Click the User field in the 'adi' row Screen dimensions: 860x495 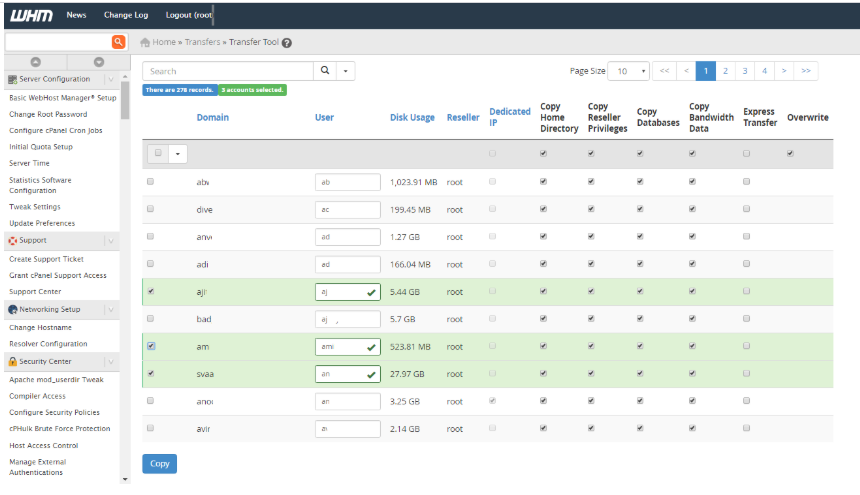347,264
